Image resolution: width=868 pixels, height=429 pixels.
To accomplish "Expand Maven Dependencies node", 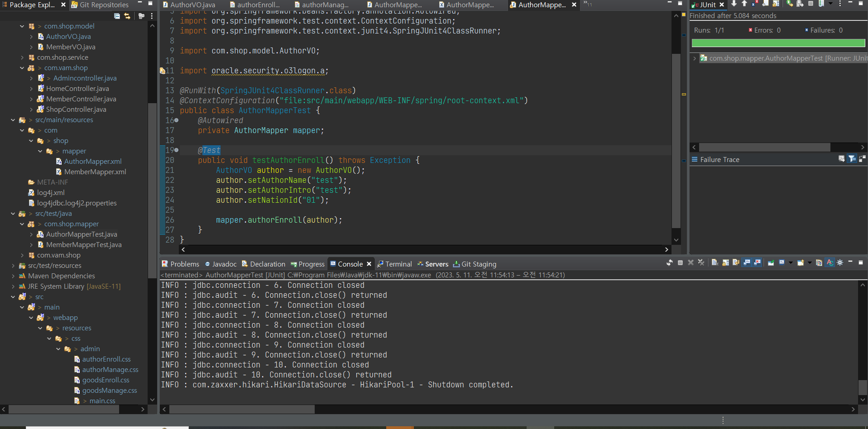I will coord(13,276).
